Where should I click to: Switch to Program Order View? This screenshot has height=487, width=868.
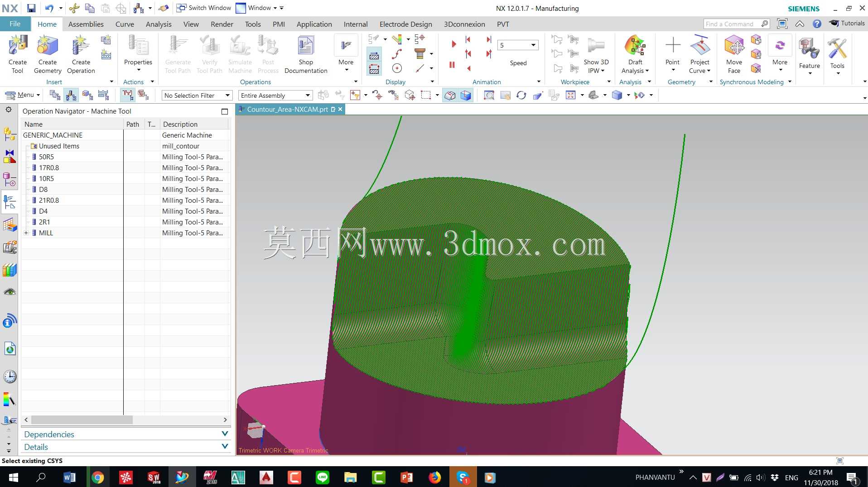(x=55, y=95)
